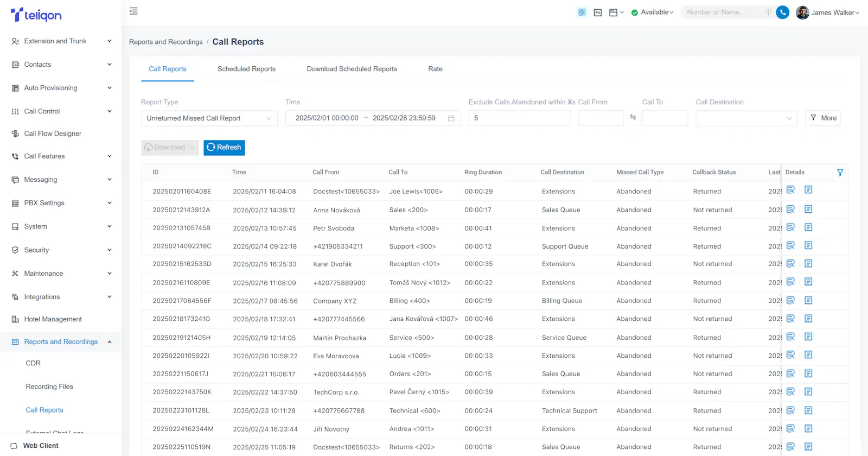View call details for row 20250224162344M
The width and height of the screenshot is (868, 456).
(790, 429)
